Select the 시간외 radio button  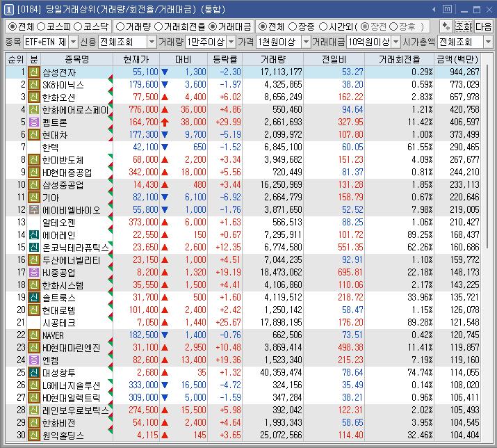(x=323, y=26)
